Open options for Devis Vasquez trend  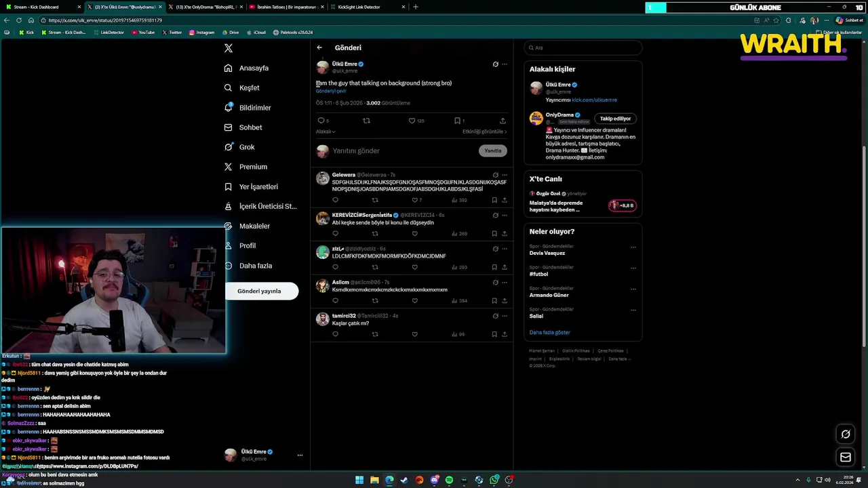click(x=633, y=247)
